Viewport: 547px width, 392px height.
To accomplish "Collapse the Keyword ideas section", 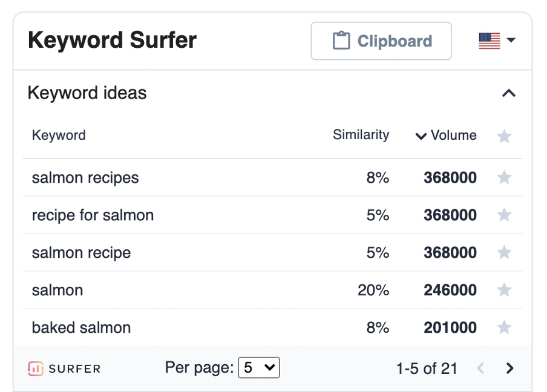I will pos(509,93).
